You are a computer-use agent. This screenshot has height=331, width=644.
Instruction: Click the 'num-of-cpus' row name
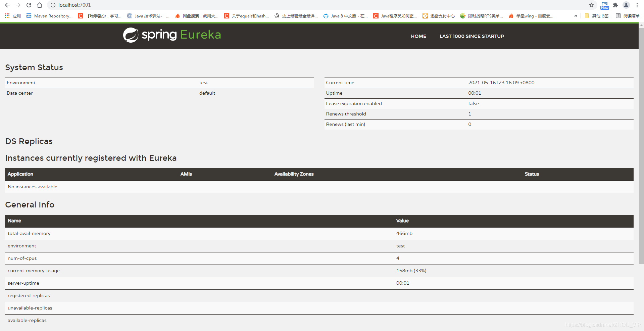[22, 258]
